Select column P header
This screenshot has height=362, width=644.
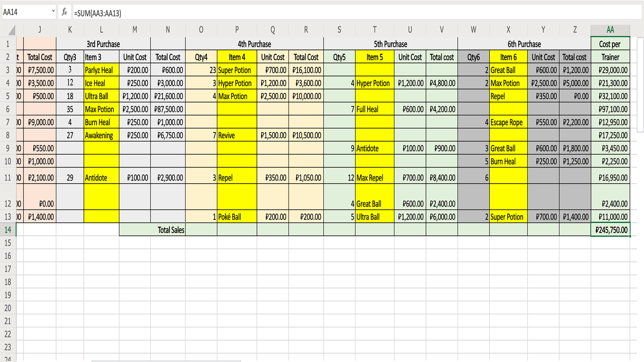pyautogui.click(x=237, y=30)
